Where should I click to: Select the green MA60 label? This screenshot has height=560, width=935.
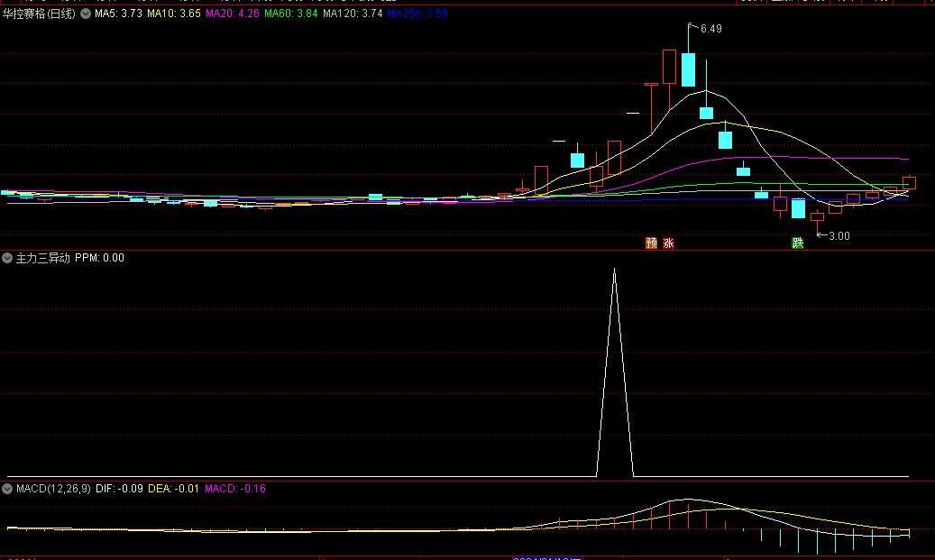[x=290, y=14]
